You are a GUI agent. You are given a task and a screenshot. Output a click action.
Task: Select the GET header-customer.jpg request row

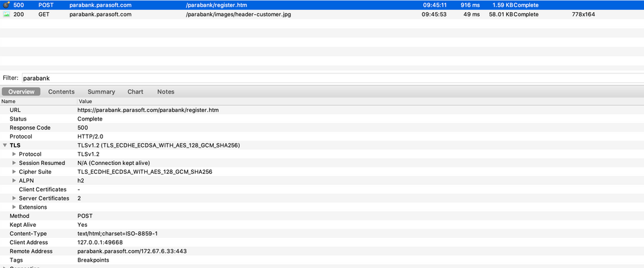pos(322,14)
